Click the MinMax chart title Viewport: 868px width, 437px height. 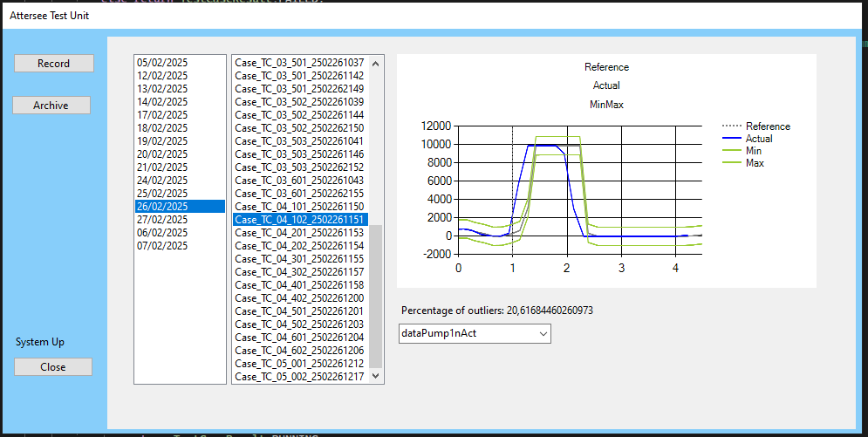[x=606, y=105]
